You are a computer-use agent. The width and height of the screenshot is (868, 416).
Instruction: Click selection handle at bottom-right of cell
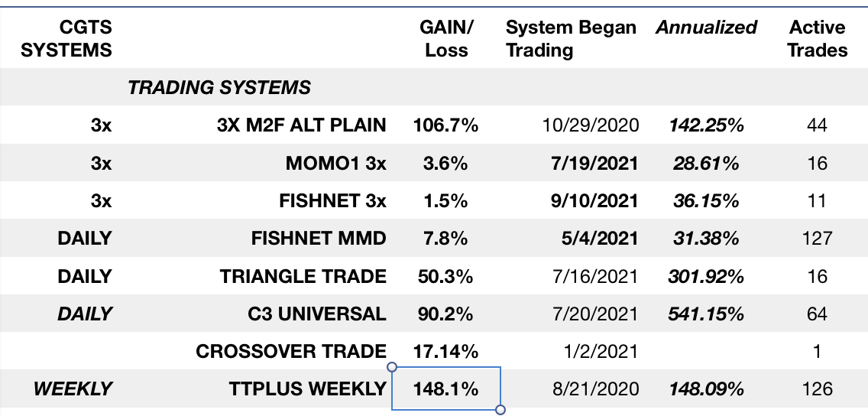tap(500, 410)
